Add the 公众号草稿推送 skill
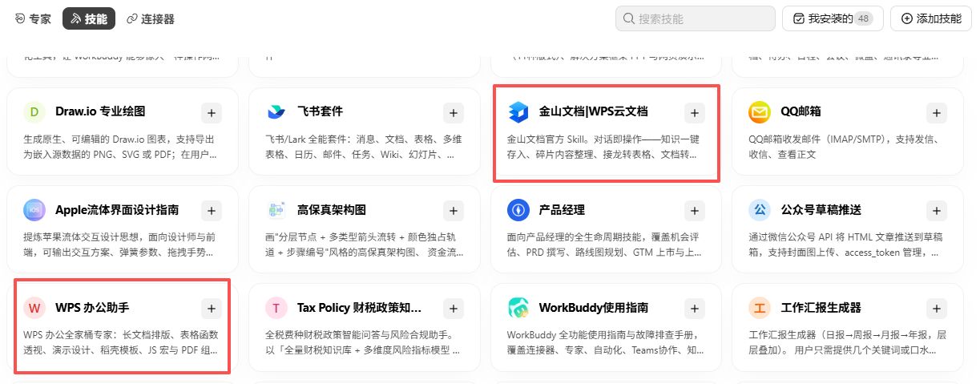Screen dimensions: 980x384 pos(937,211)
